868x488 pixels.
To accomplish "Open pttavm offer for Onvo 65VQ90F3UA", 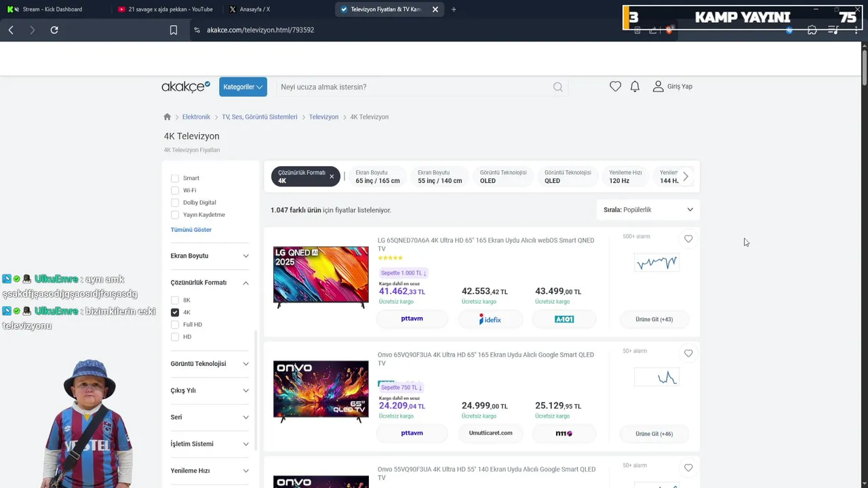I will [412, 433].
